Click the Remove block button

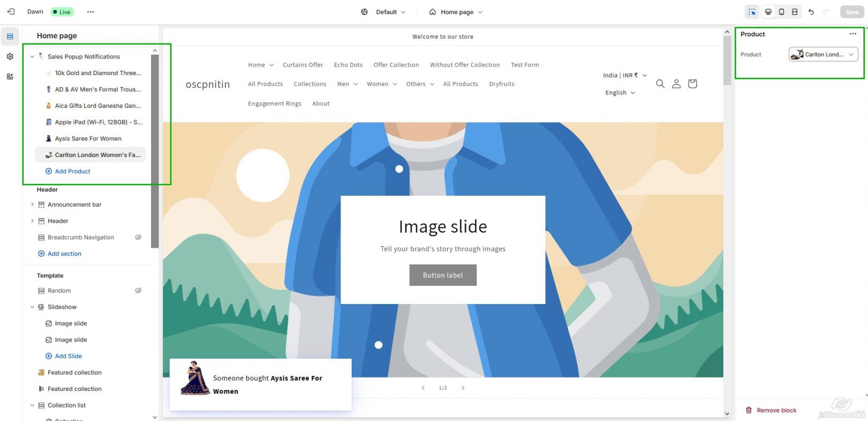click(771, 410)
